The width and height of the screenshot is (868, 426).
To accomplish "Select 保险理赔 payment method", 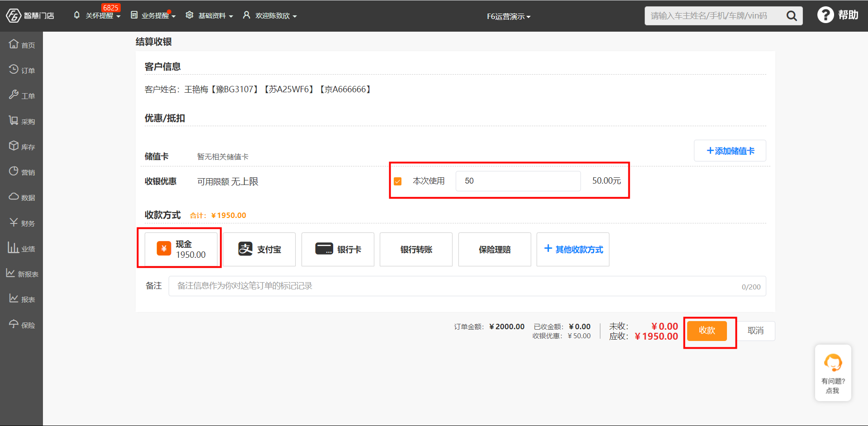I will click(495, 249).
